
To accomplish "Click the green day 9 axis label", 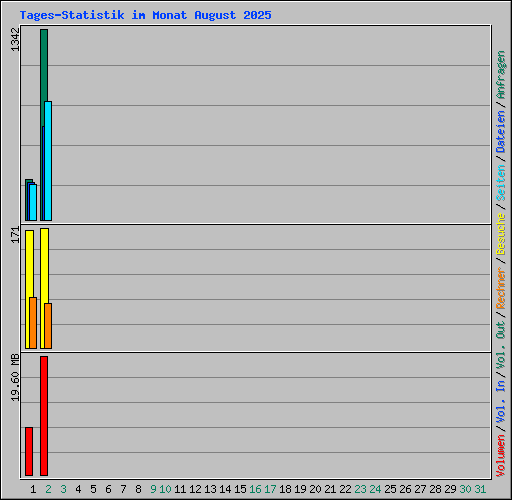I will click(x=153, y=489).
